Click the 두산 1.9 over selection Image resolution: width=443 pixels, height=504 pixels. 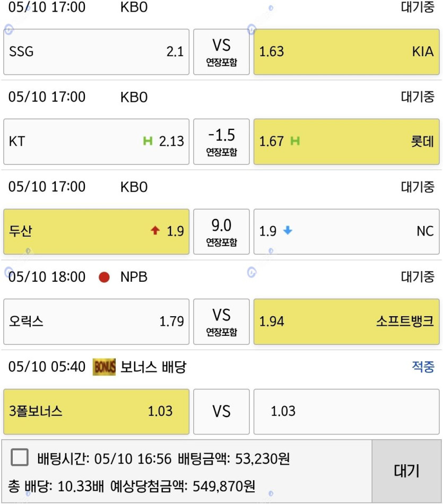[97, 232]
